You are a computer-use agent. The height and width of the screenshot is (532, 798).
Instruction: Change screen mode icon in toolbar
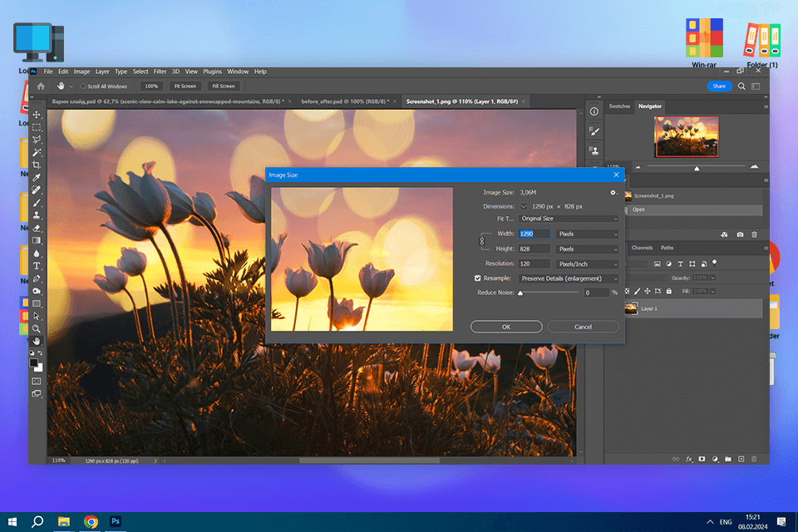pos(37,393)
